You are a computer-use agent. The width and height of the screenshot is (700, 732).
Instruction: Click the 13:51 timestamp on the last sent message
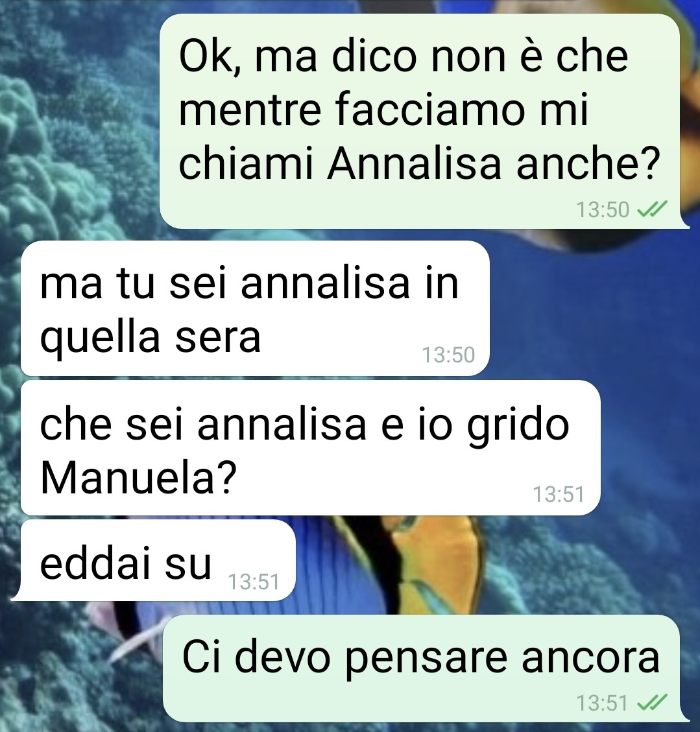tap(603, 703)
